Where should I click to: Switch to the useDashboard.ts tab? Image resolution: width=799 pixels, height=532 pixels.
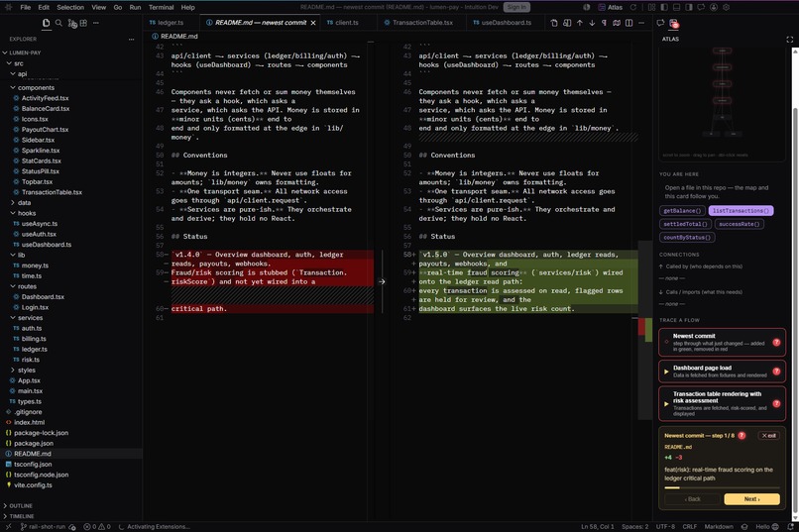click(506, 23)
